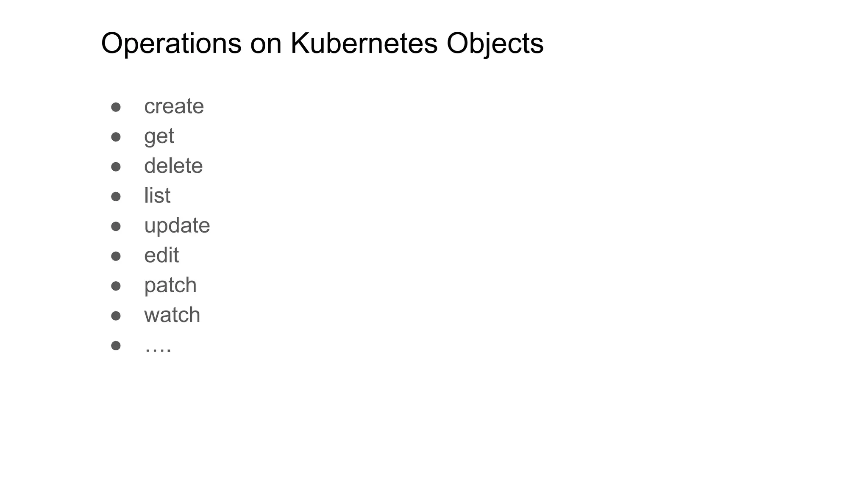Image resolution: width=868 pixels, height=488 pixels.
Task: Select the bullet dot beside the ellipsis
Action: (116, 346)
